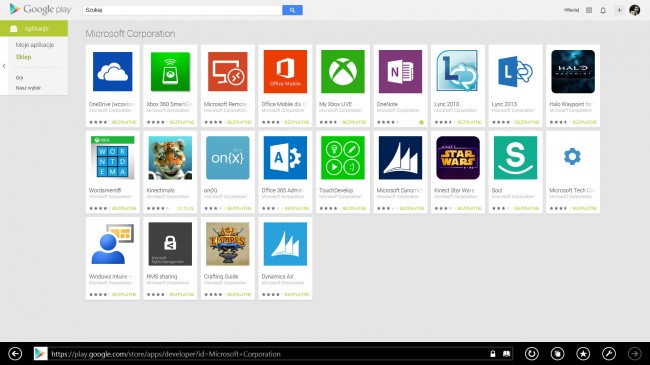Select Sklep in the sidebar

[x=23, y=57]
